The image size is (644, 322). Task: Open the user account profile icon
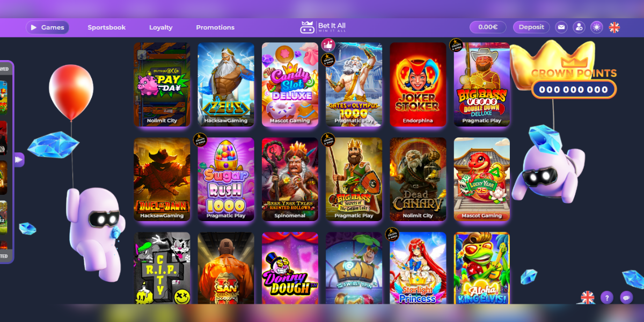pyautogui.click(x=579, y=27)
